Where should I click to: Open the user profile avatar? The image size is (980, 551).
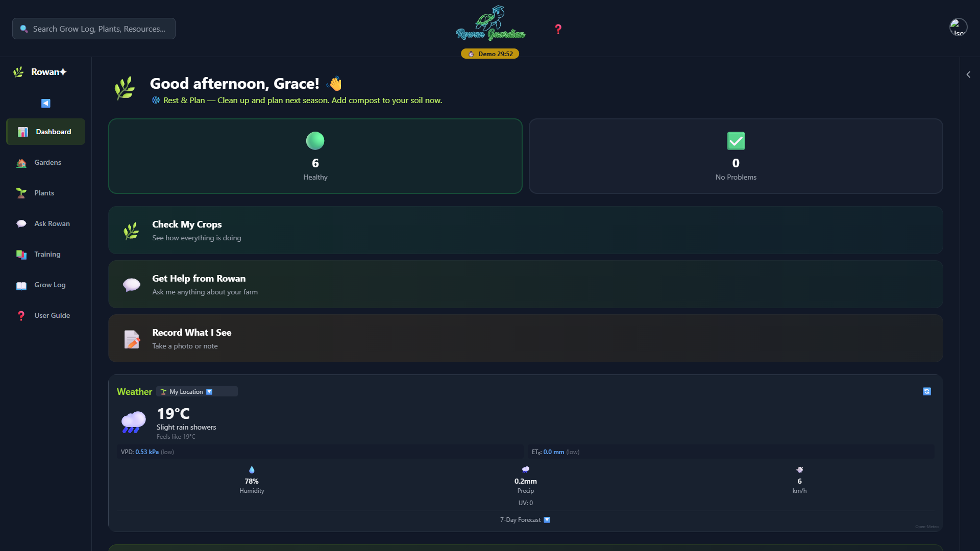pos(958,27)
